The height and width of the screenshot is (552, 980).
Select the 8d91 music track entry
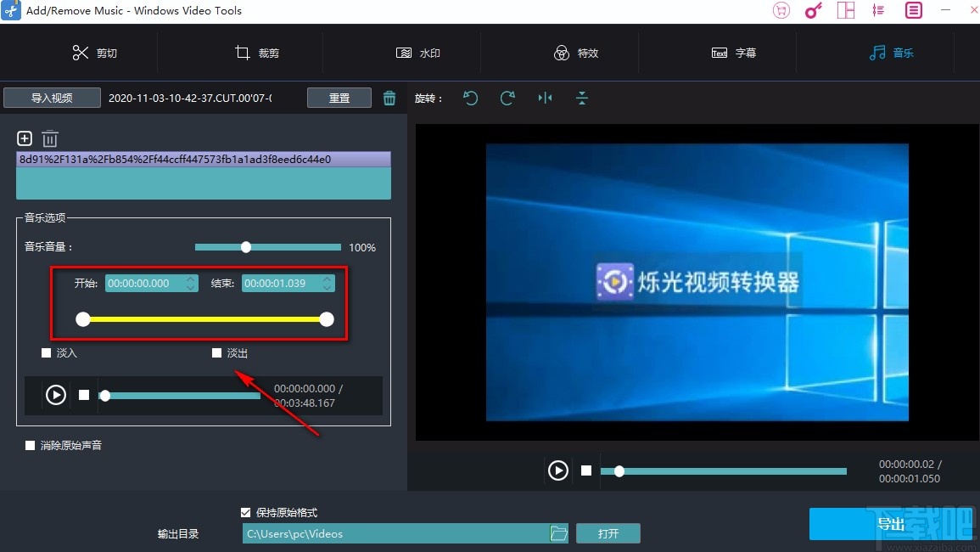coord(203,159)
